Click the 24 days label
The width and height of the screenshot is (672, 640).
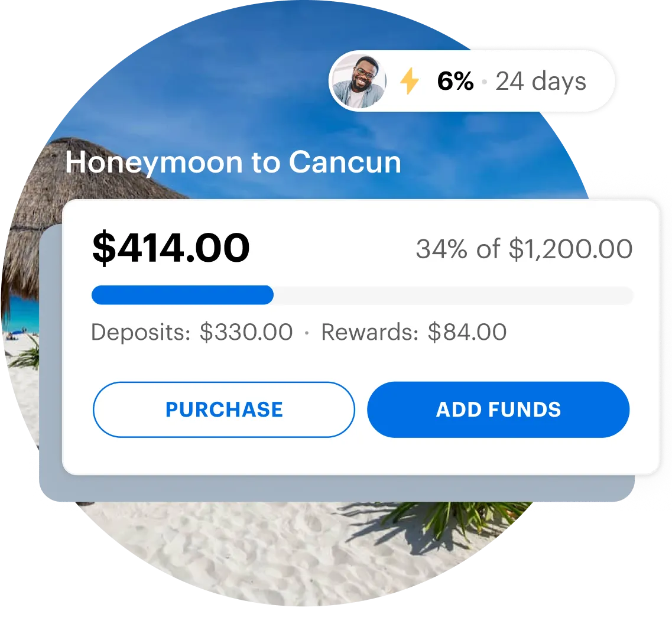pyautogui.click(x=541, y=81)
